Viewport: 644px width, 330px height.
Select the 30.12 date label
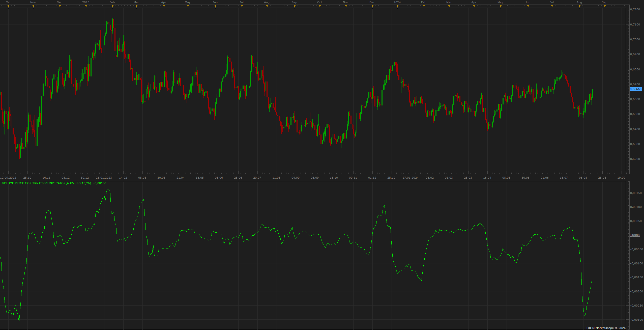(x=85, y=178)
